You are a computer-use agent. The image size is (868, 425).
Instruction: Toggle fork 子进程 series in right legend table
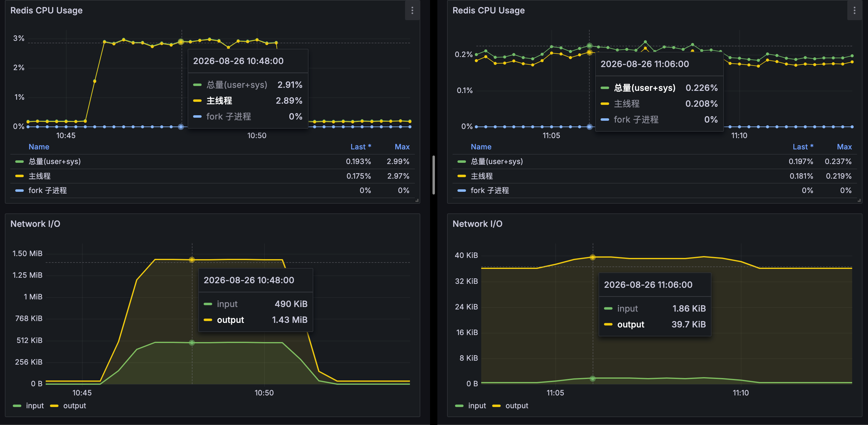pyautogui.click(x=490, y=191)
